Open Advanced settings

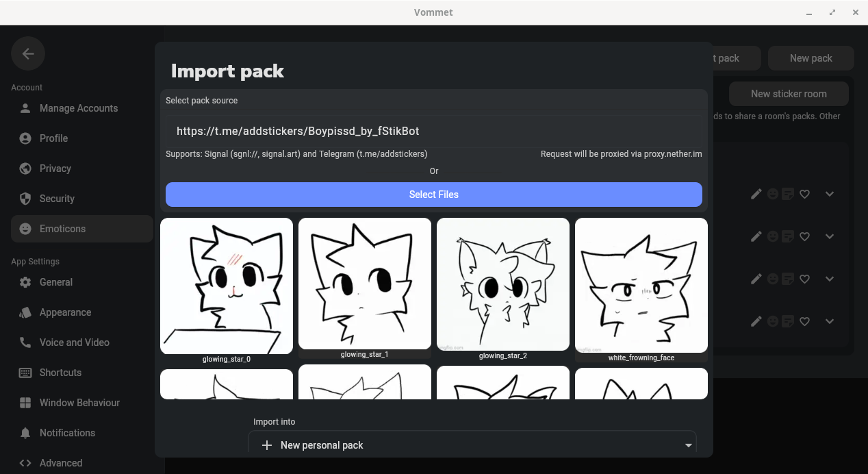tap(82, 463)
